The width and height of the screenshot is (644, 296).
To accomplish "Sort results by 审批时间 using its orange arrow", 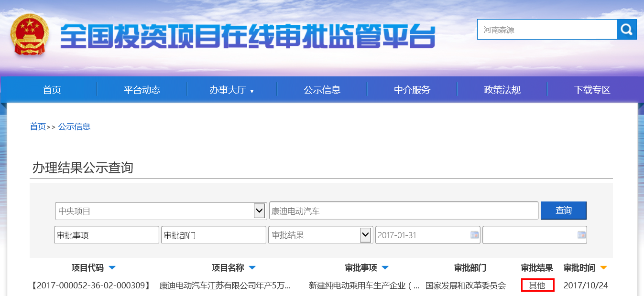I will click(604, 267).
